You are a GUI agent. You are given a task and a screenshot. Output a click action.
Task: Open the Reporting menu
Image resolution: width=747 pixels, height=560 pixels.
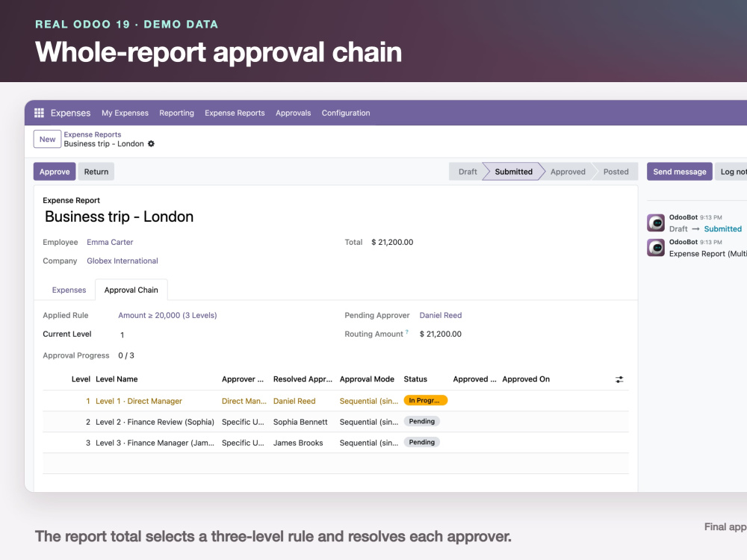(x=177, y=113)
